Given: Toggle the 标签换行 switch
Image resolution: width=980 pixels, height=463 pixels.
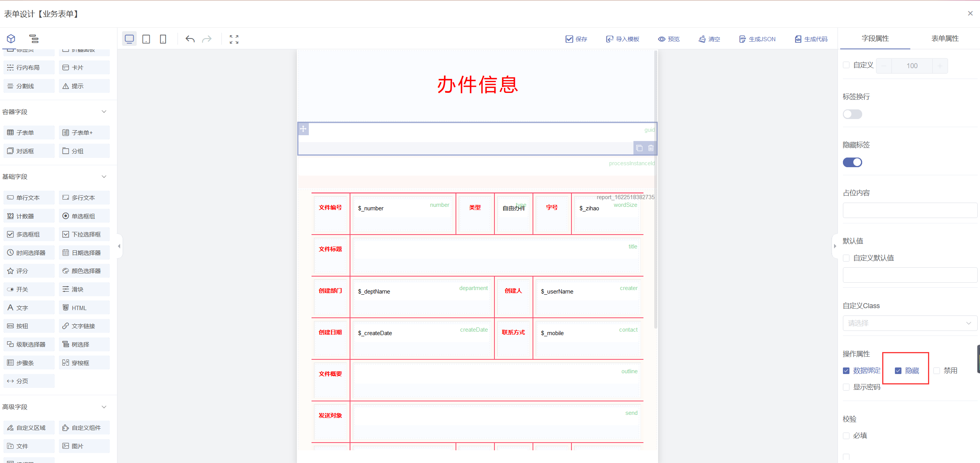Looking at the screenshot, I should (x=853, y=114).
